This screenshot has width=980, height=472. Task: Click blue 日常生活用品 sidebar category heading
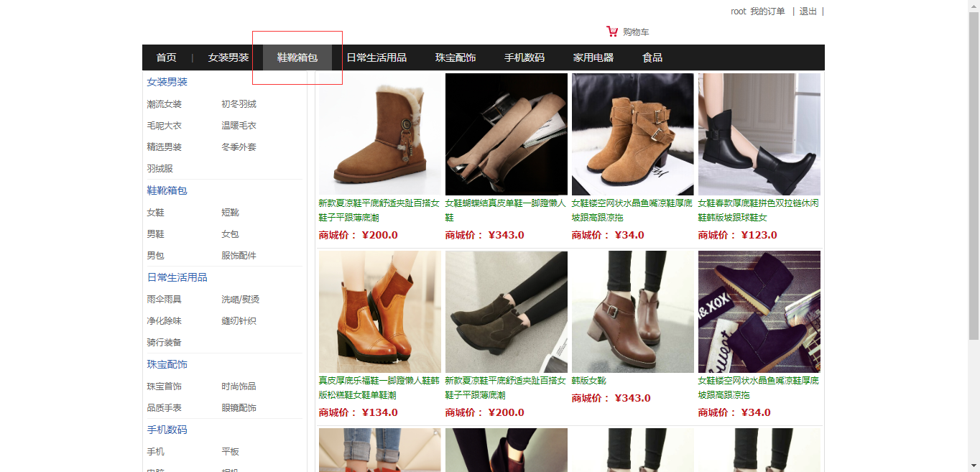[x=177, y=277]
